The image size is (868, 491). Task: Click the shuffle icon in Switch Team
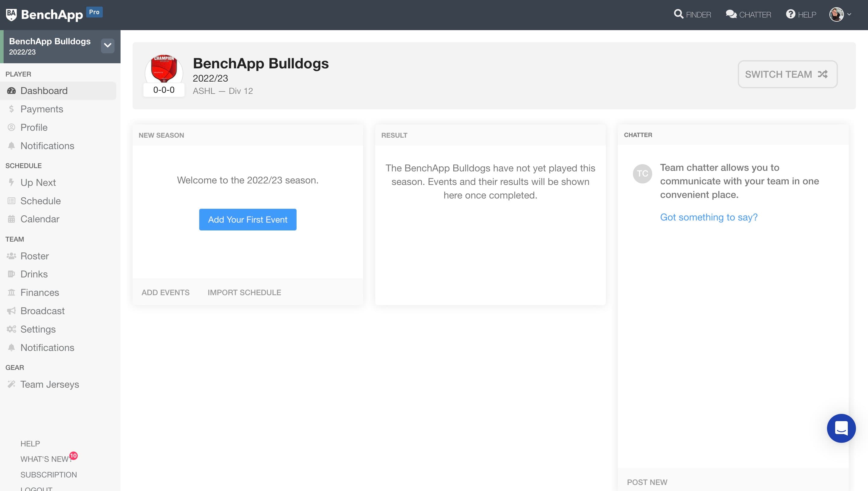[822, 74]
